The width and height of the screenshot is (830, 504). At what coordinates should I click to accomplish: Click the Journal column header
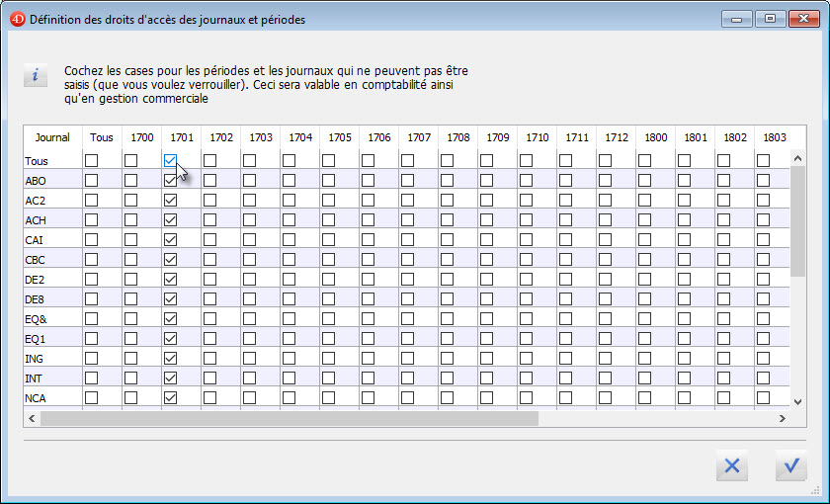[x=52, y=137]
